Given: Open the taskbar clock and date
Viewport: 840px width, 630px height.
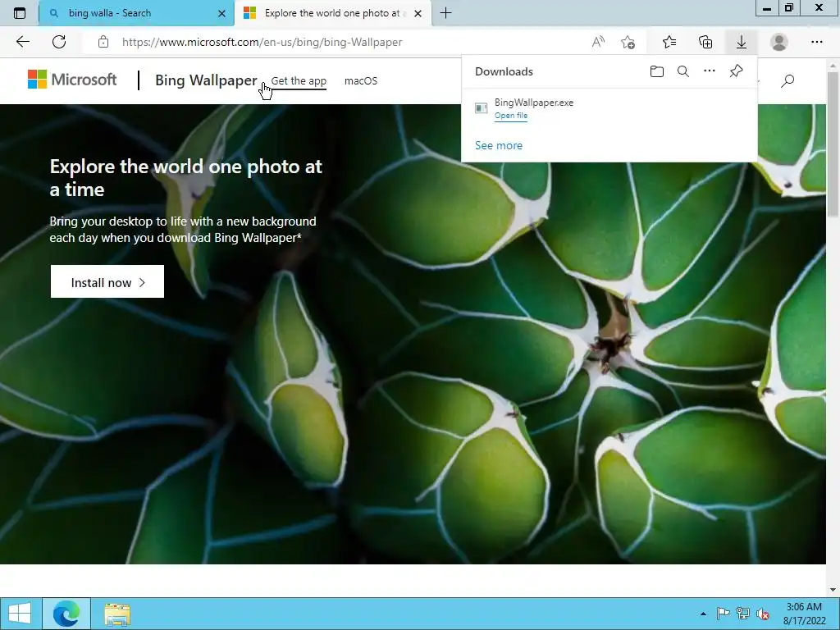Looking at the screenshot, I should pyautogui.click(x=802, y=614).
